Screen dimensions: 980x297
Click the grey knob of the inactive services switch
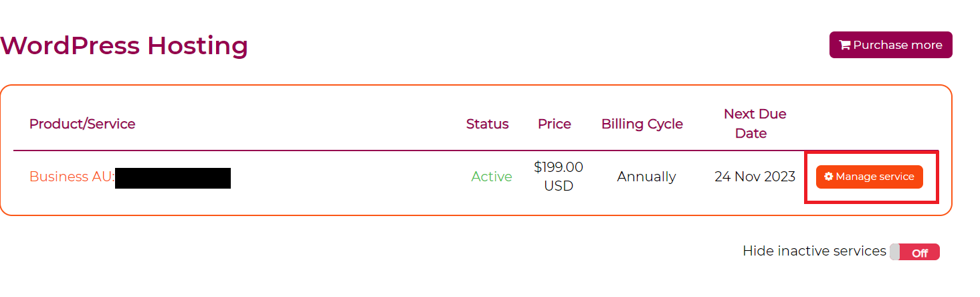pos(894,252)
